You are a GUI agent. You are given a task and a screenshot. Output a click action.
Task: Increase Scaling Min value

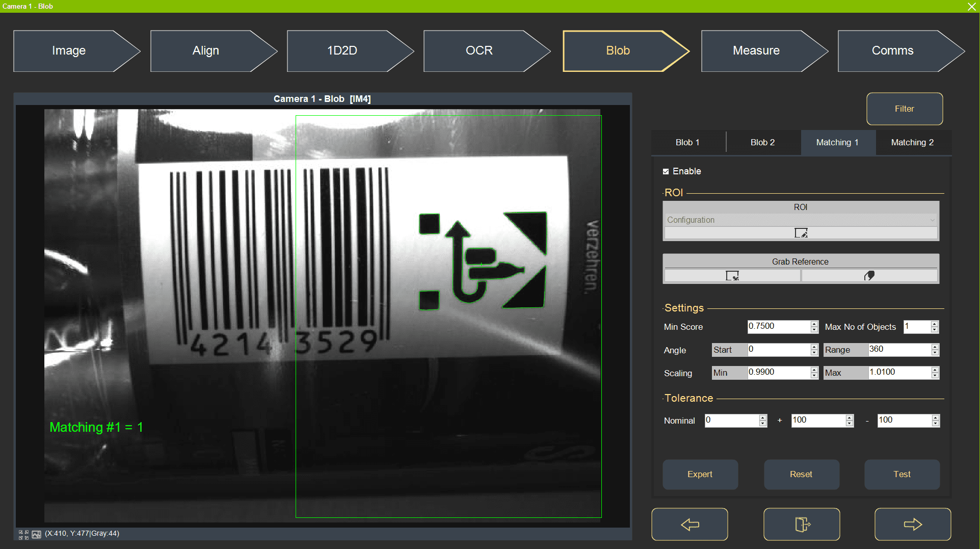814,370
